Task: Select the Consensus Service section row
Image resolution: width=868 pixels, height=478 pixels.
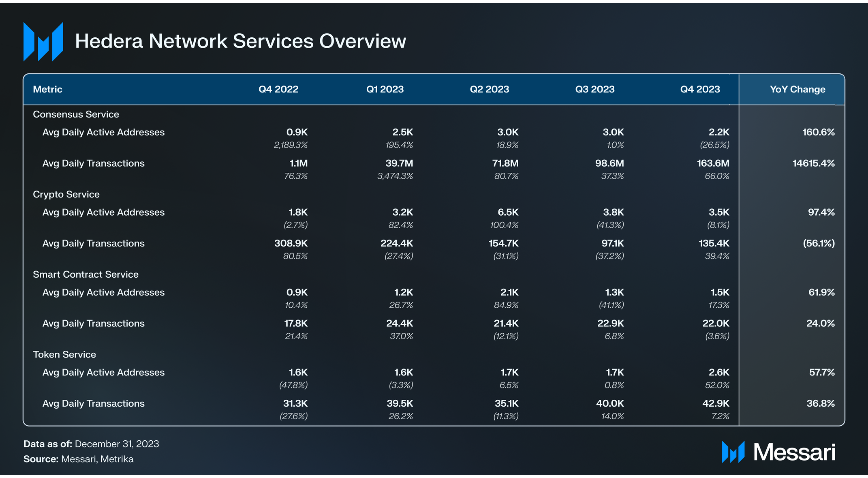Action: 76,115
